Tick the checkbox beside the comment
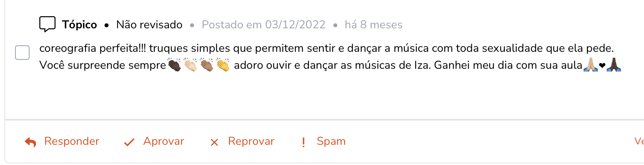This screenshot has height=165, width=644. 22,53
